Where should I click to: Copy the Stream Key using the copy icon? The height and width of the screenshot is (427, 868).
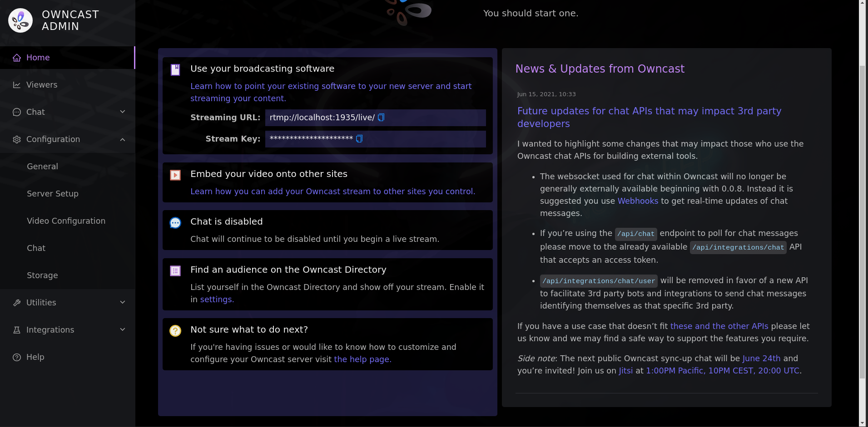[359, 139]
